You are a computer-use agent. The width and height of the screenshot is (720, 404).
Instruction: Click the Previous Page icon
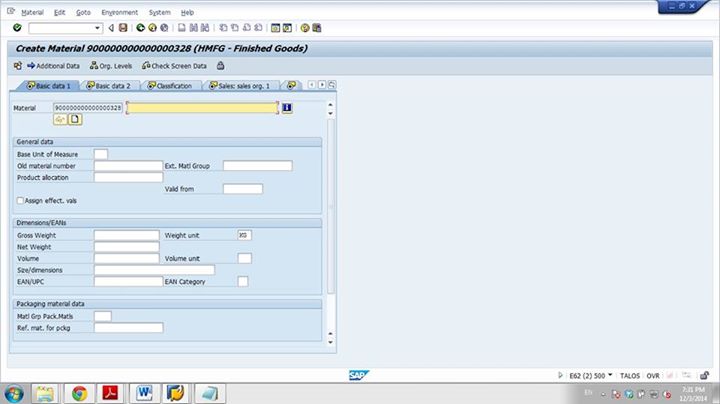click(235, 28)
